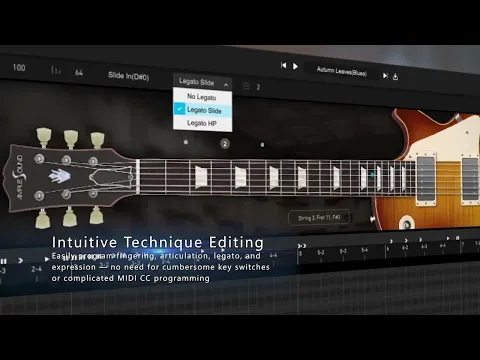Pause playback in the tab editor
The height and width of the screenshot is (360, 480).
click(4, 261)
